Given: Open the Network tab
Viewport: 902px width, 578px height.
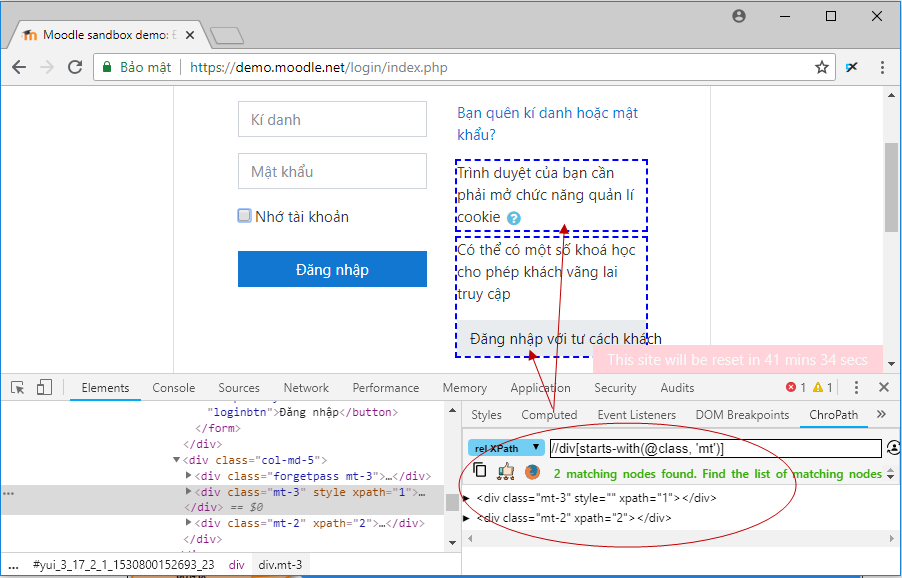Looking at the screenshot, I should [x=306, y=388].
